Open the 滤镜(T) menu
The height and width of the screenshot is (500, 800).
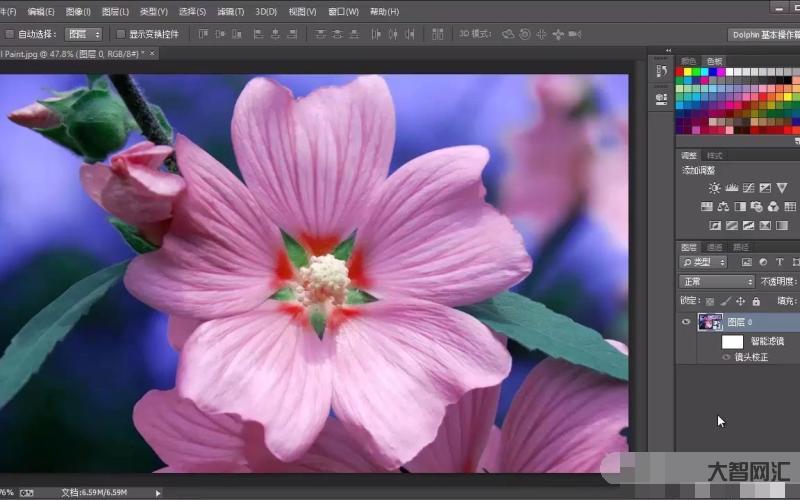tap(230, 12)
